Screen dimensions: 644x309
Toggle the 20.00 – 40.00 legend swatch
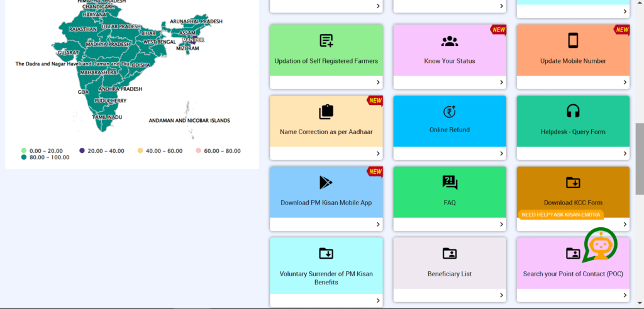(x=82, y=151)
